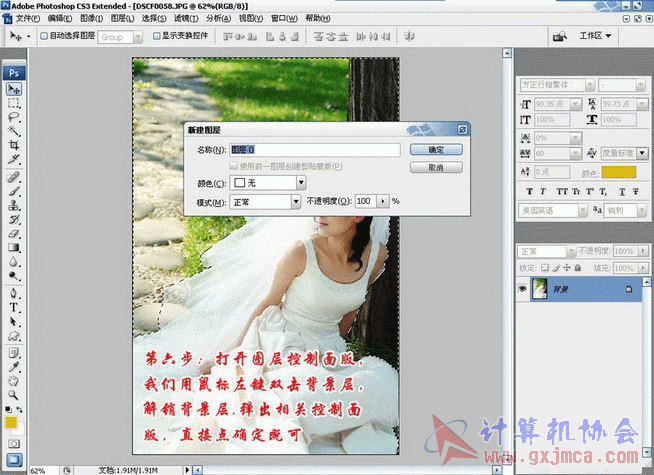Select the Hand tool
Image resolution: width=654 pixels, height=475 pixels.
[14, 381]
